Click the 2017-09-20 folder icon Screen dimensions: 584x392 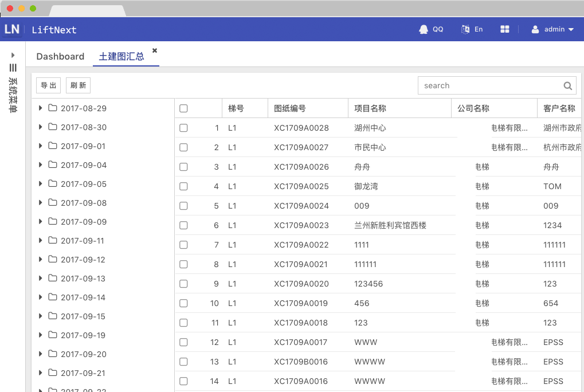click(53, 354)
